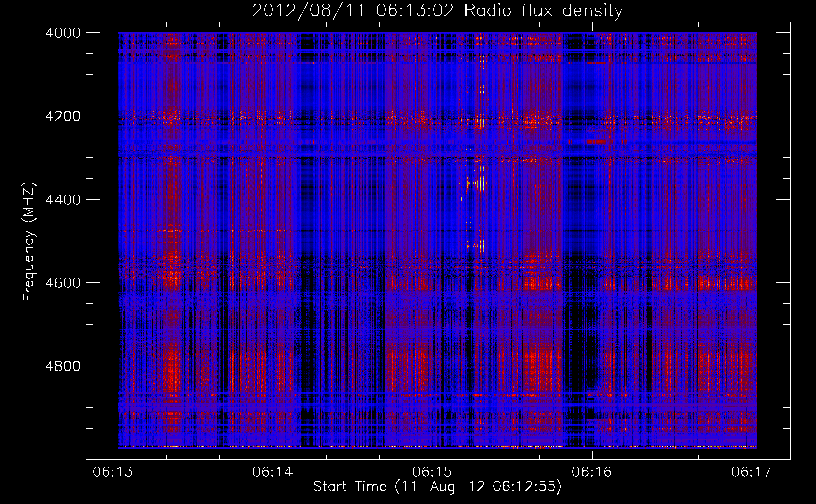Click the 4400 frequency axis label
816x504 pixels.
63,200
